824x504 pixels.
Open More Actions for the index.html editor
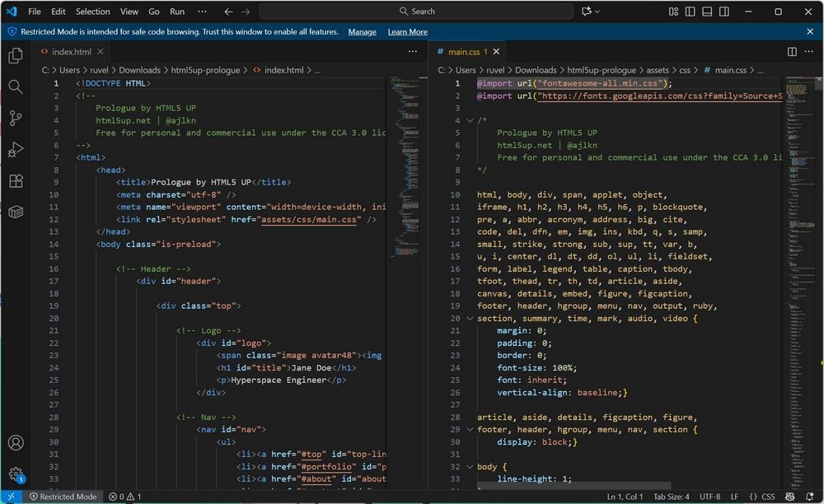[412, 51]
